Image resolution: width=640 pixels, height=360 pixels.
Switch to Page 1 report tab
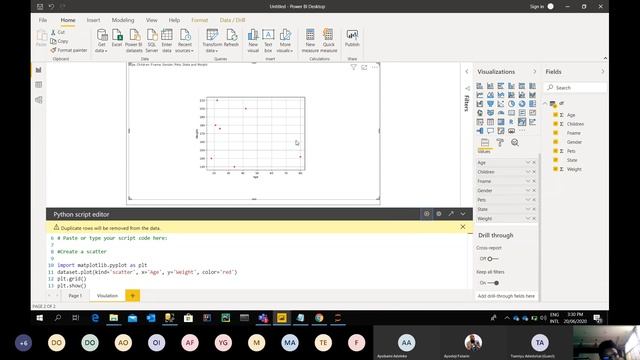pyautogui.click(x=75, y=296)
